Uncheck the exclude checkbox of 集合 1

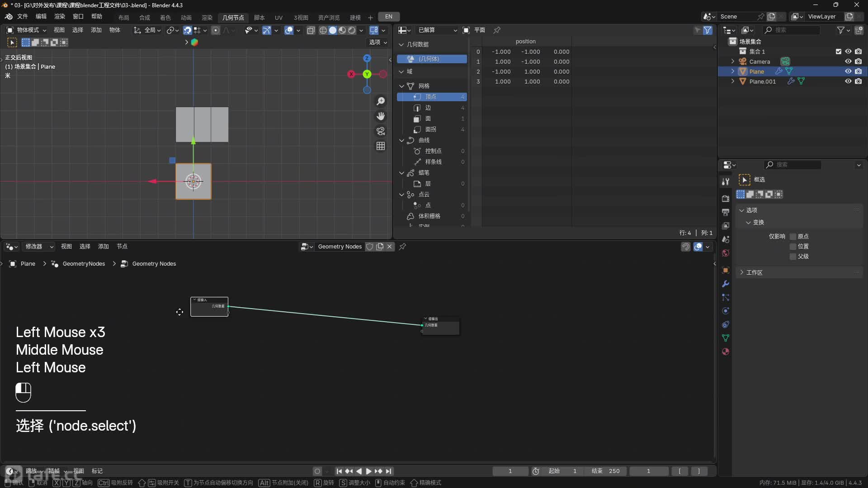click(x=839, y=52)
